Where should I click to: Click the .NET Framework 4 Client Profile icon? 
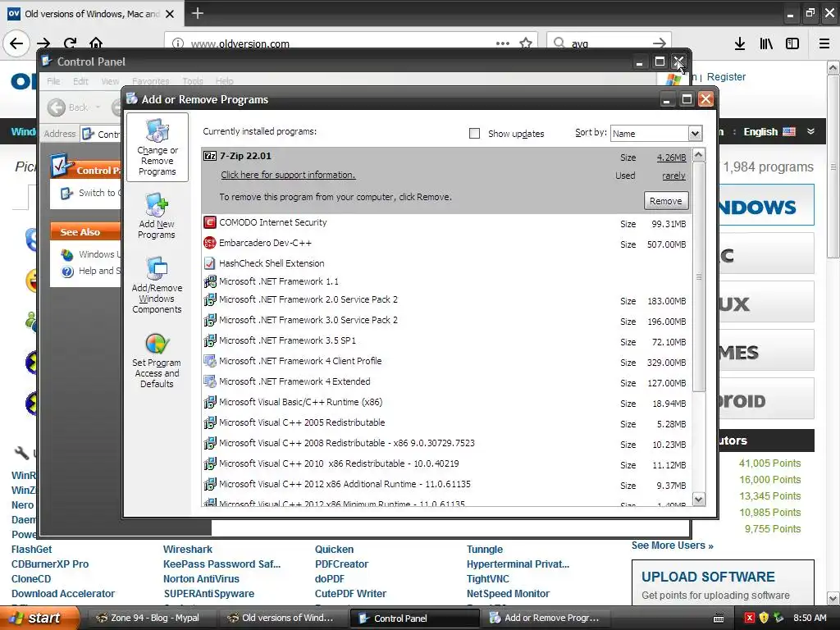(210, 361)
